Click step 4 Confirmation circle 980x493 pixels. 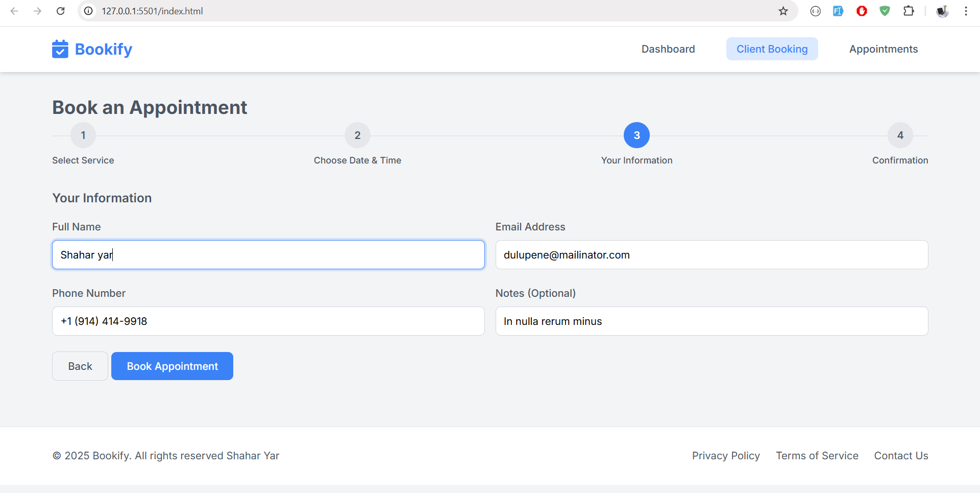click(x=900, y=135)
